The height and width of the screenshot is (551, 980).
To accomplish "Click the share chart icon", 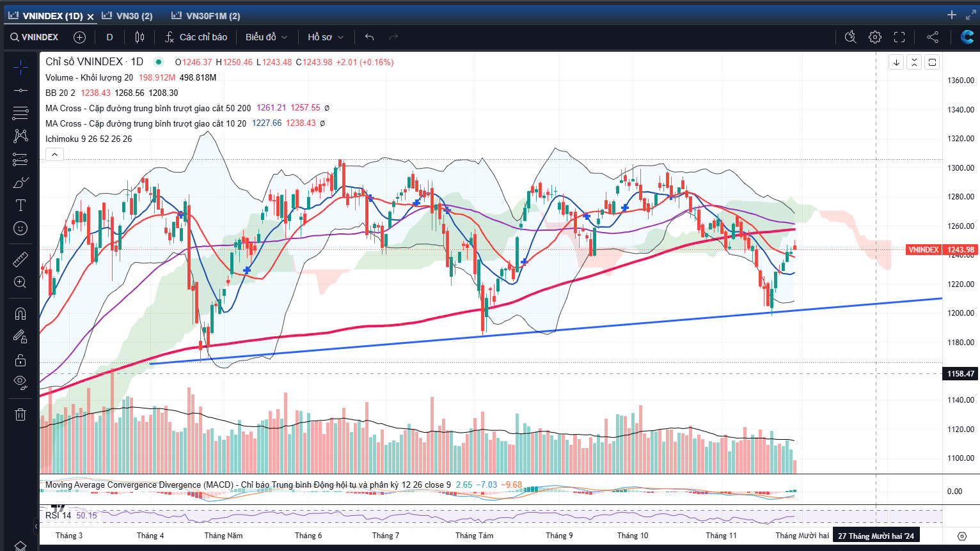I will 933,37.
